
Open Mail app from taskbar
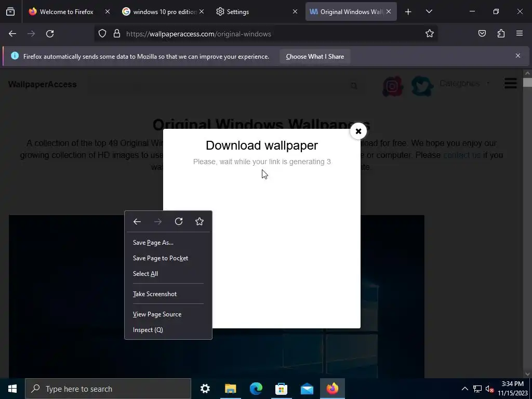(x=307, y=389)
